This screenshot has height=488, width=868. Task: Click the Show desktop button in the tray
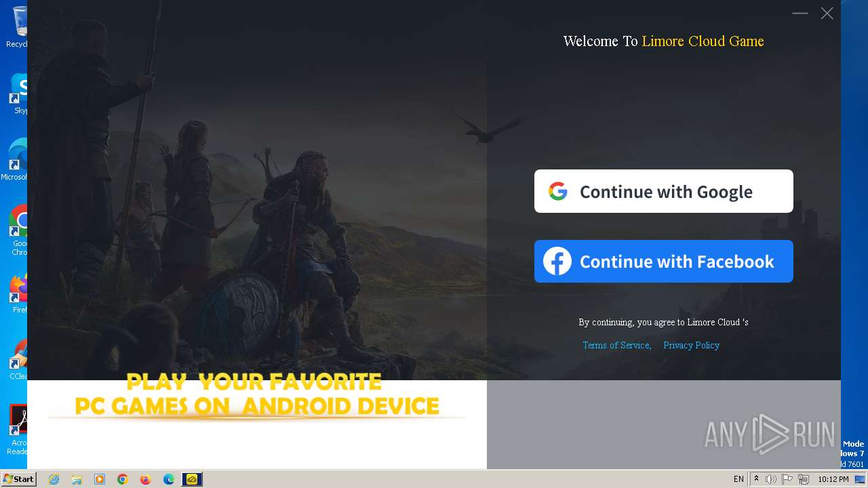coord(861,479)
